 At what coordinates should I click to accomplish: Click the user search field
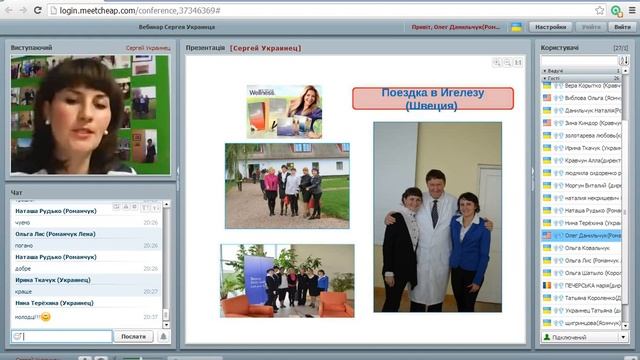[x=580, y=61]
